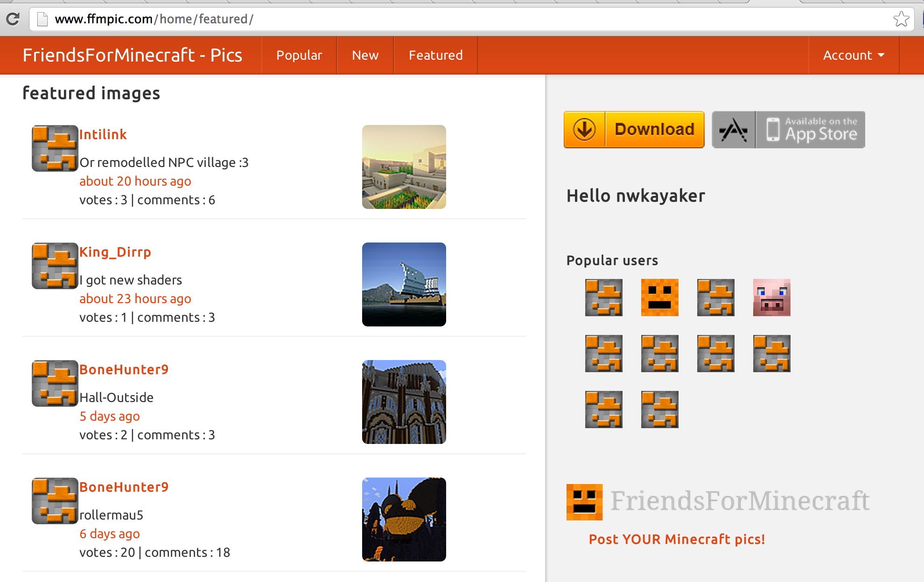Click 'votes : 3 | comments : 6' text
924x582 pixels.
click(147, 200)
